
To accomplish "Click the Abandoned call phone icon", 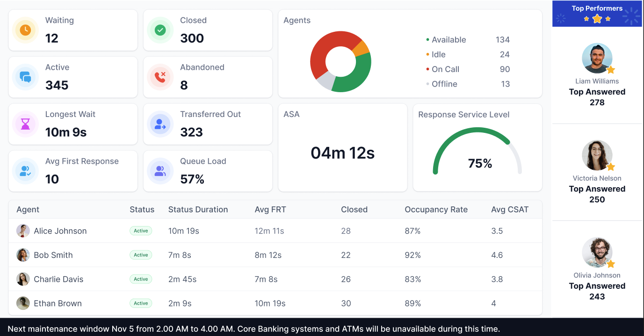I will pyautogui.click(x=160, y=77).
